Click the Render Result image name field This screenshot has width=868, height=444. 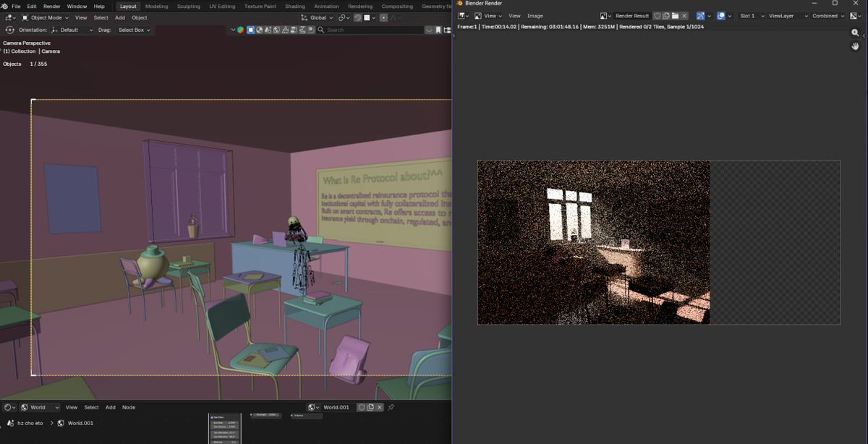tap(632, 15)
